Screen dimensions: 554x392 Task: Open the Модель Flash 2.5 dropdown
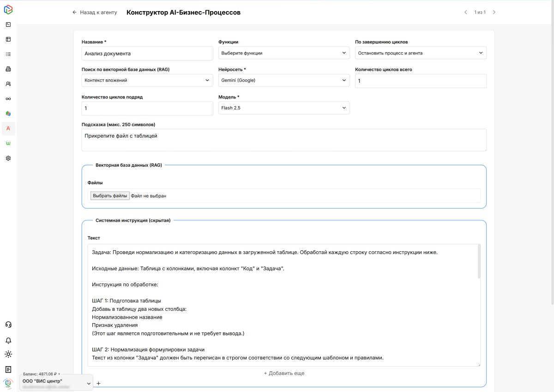click(x=283, y=108)
